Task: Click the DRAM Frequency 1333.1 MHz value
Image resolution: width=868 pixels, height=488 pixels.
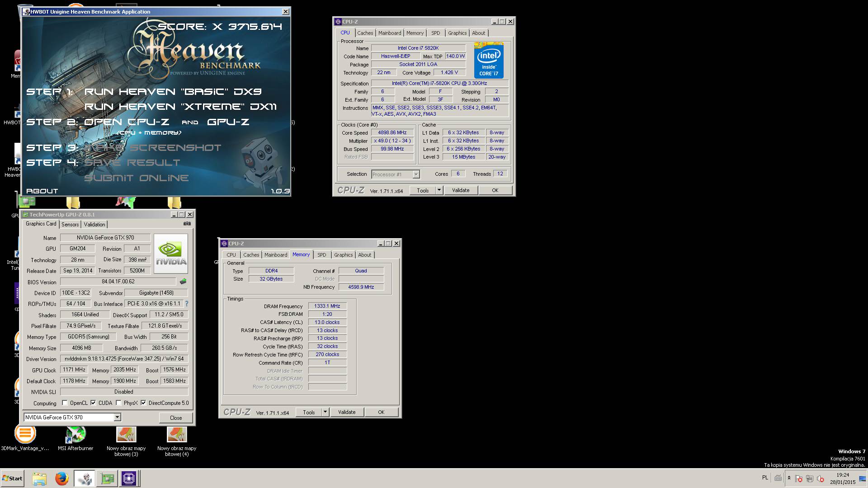Action: pyautogui.click(x=327, y=306)
